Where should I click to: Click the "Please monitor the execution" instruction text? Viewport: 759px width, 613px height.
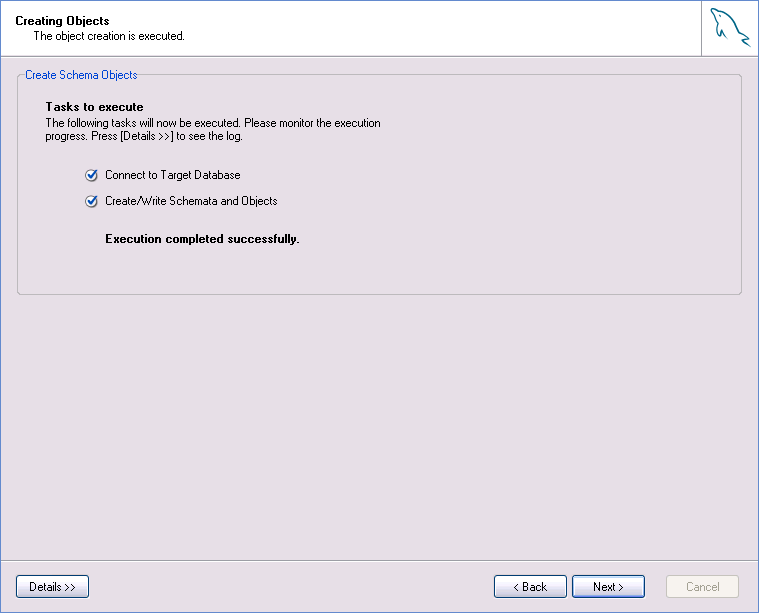tap(312, 123)
